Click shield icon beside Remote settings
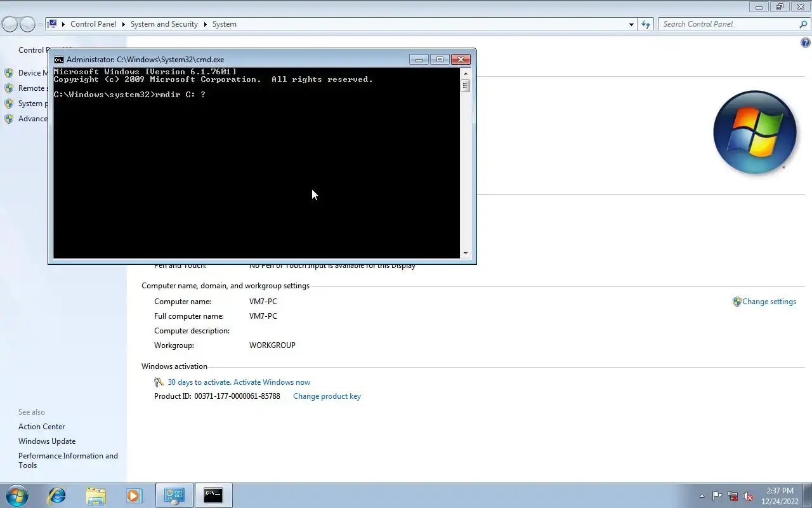Screen dimensions: 812x508 pyautogui.click(x=9, y=88)
